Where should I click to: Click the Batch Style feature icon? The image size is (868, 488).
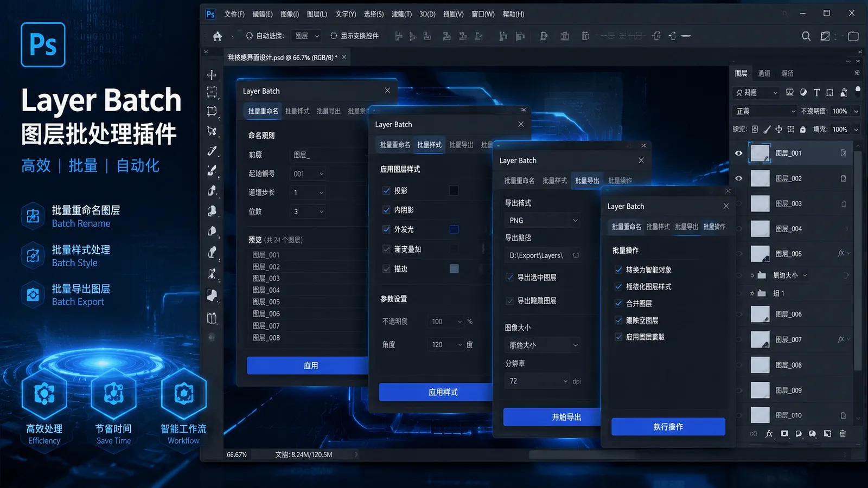(x=33, y=255)
